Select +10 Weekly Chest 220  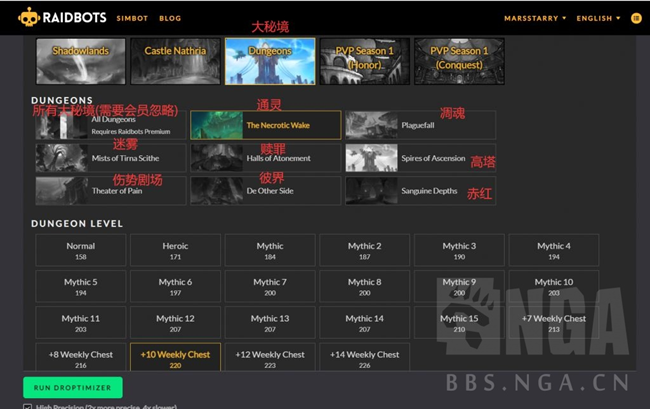click(175, 357)
